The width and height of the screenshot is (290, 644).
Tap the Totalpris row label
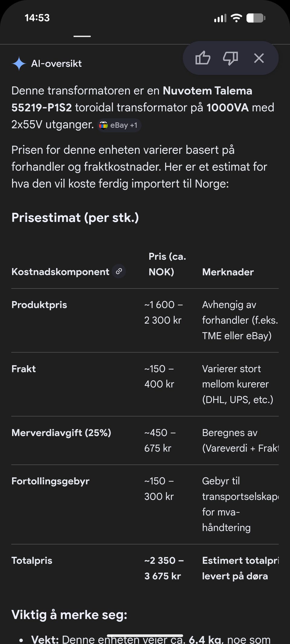[x=32, y=560]
